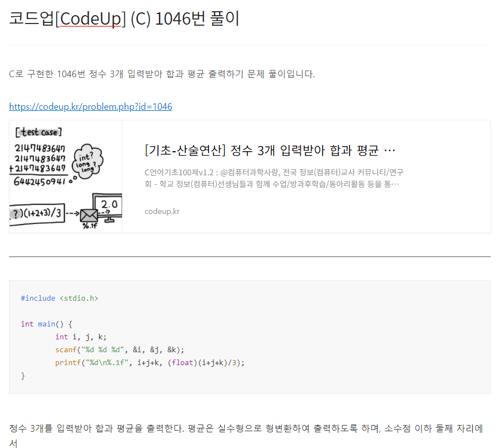502x448 pixels.
Task: Open the link card title '[기초-산술연산] 정수 3개 입력받아 합과 평균'
Action: point(270,151)
